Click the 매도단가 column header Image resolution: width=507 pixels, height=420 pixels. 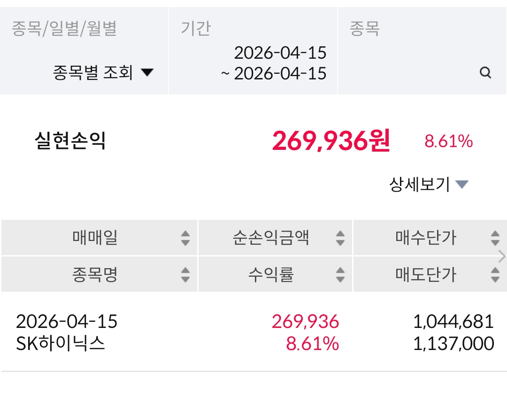425,274
